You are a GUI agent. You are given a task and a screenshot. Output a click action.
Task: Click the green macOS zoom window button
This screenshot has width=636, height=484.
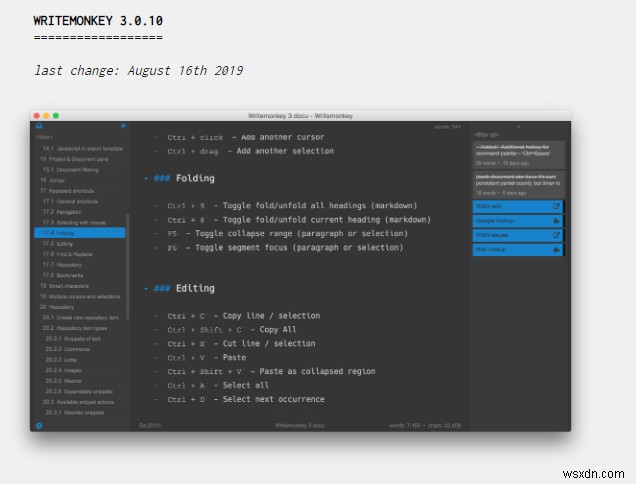pos(56,116)
